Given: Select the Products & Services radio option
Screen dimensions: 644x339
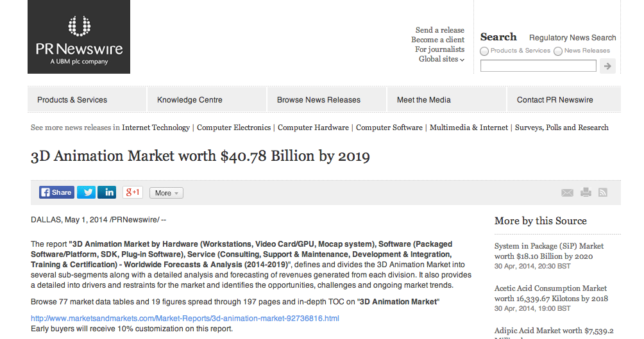Looking at the screenshot, I should click(x=485, y=51).
